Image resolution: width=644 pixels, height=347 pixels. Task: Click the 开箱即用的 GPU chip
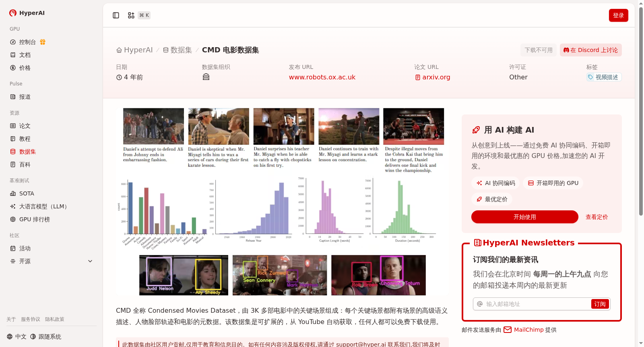[x=553, y=183]
